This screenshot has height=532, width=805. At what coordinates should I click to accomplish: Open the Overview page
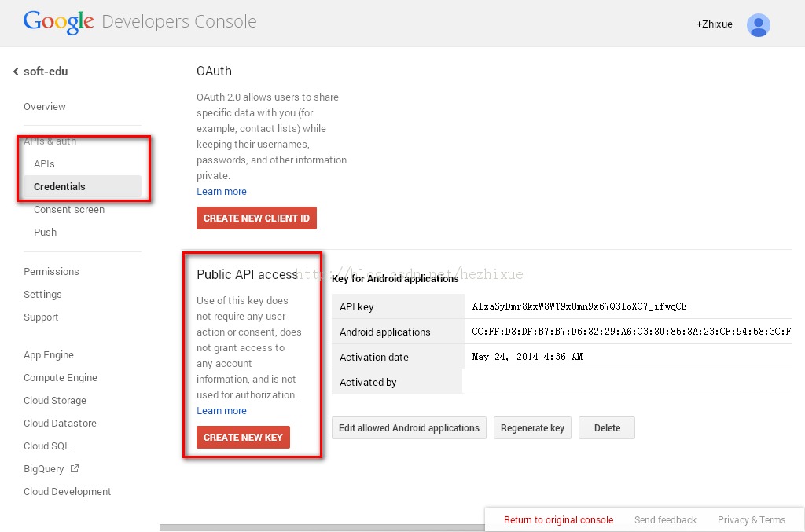(45, 106)
